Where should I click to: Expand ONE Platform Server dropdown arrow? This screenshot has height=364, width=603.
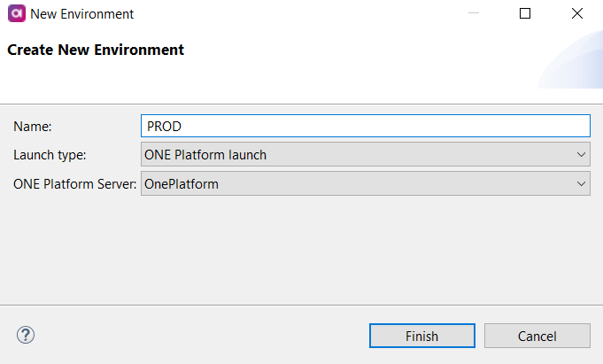[x=581, y=184]
